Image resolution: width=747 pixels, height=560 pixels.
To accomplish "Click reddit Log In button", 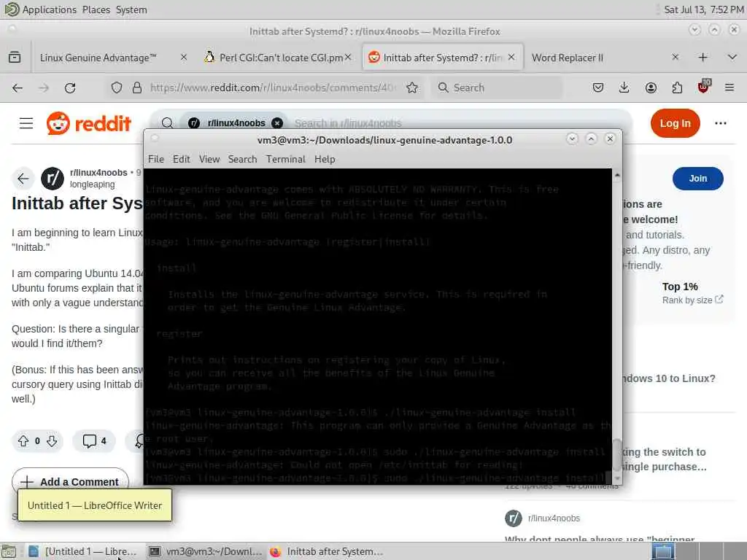I will 675,123.
